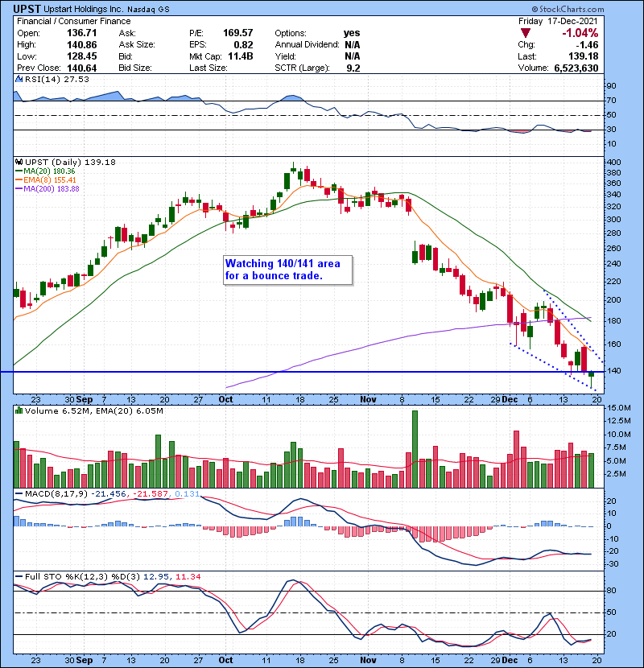Click the stochastic %D value 11.34
The image size is (644, 668).
pyautogui.click(x=188, y=577)
